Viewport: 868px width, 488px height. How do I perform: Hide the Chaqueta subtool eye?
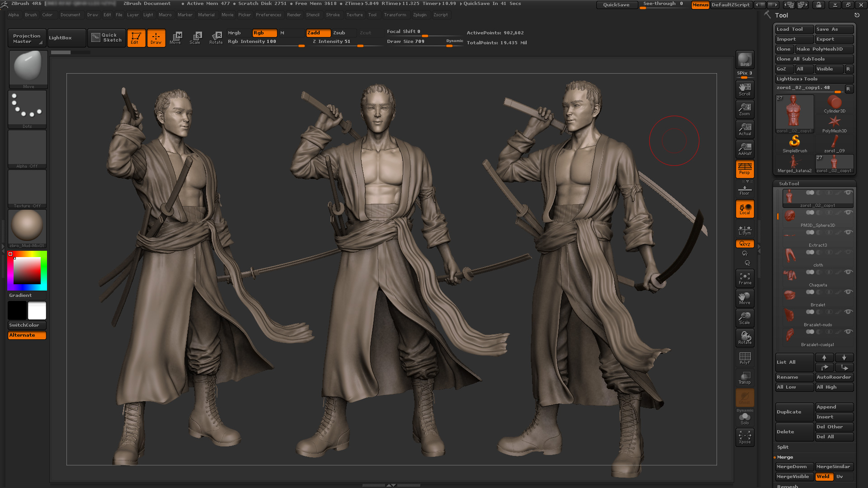point(848,272)
